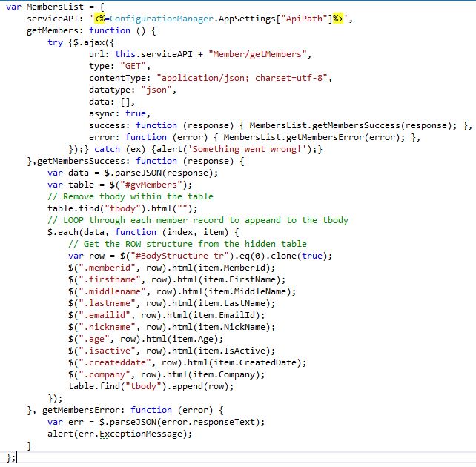476x467 pixels.
Task: Click '.clone(true)' in the row line
Action: [297, 256]
